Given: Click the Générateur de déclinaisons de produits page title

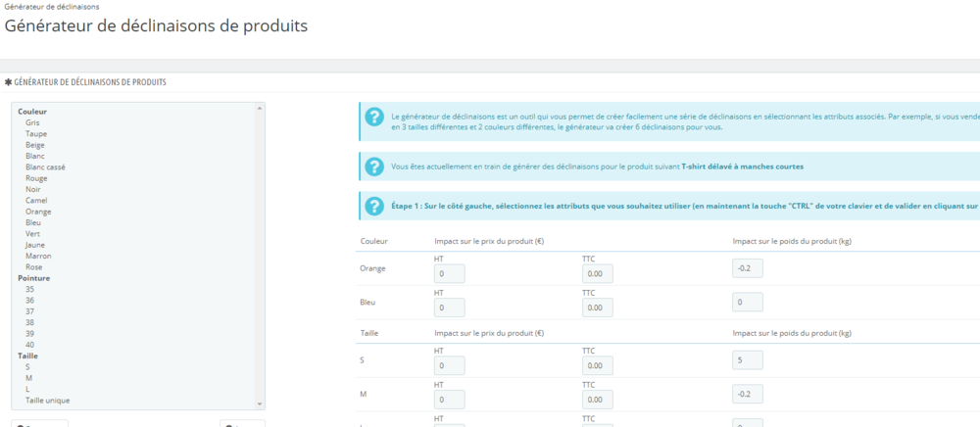Looking at the screenshot, I should (x=156, y=26).
